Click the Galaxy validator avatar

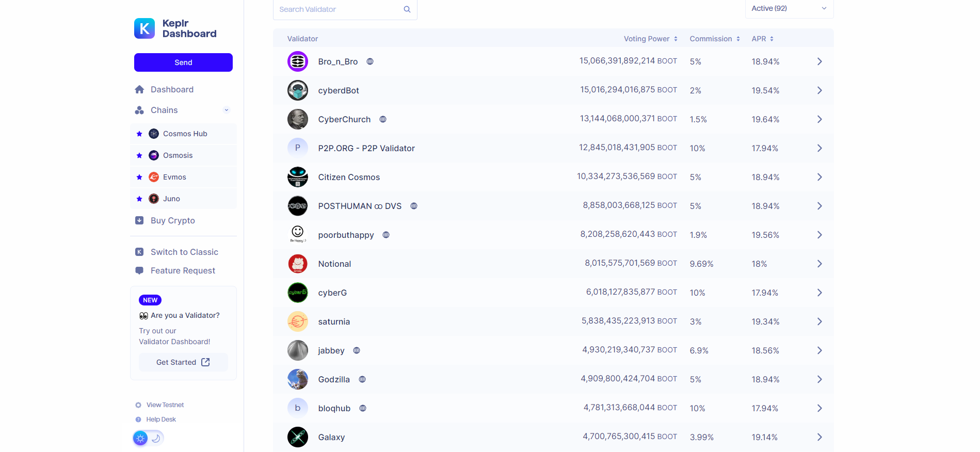click(x=298, y=437)
